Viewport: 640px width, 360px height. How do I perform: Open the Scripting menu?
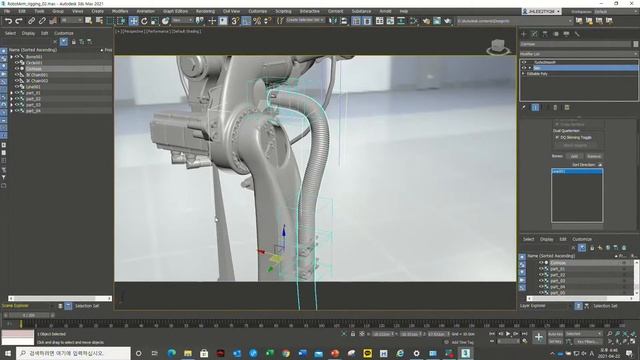(283, 11)
